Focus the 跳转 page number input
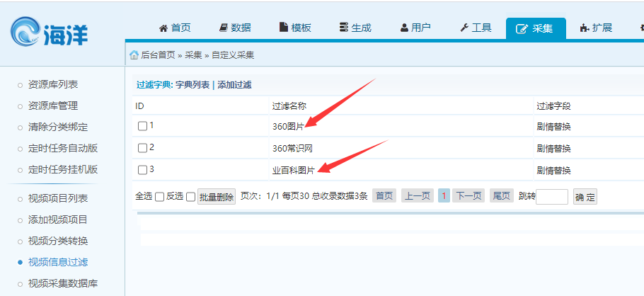The width and height of the screenshot is (644, 296). pyautogui.click(x=552, y=197)
